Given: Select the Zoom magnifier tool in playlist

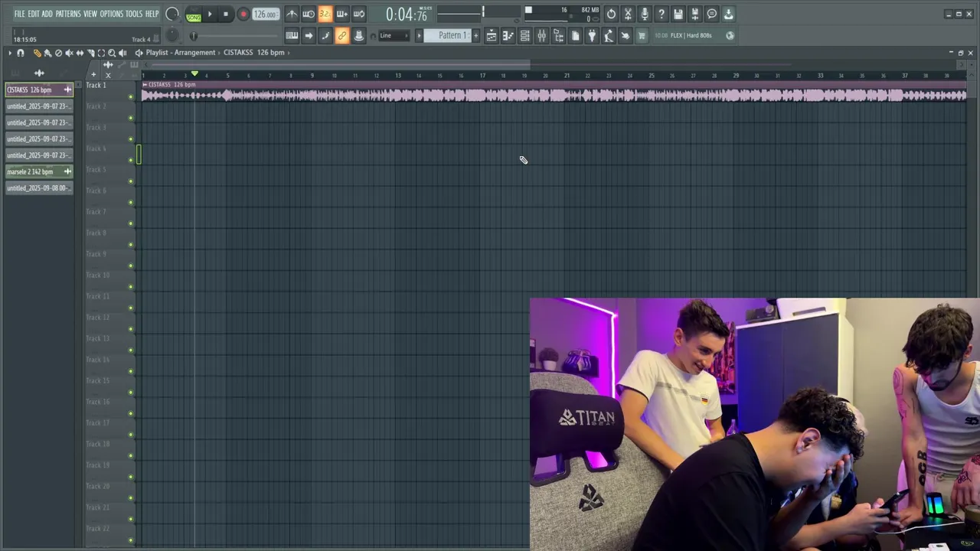Looking at the screenshot, I should [112, 53].
